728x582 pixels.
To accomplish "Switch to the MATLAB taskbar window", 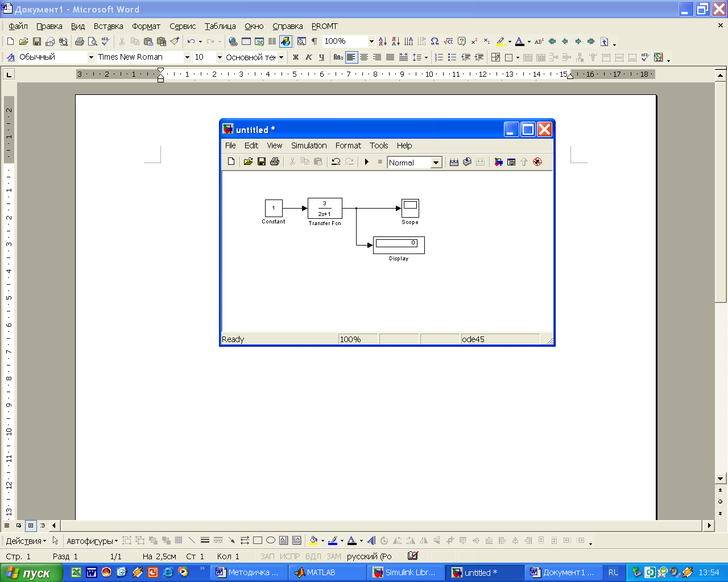I will coord(328,572).
